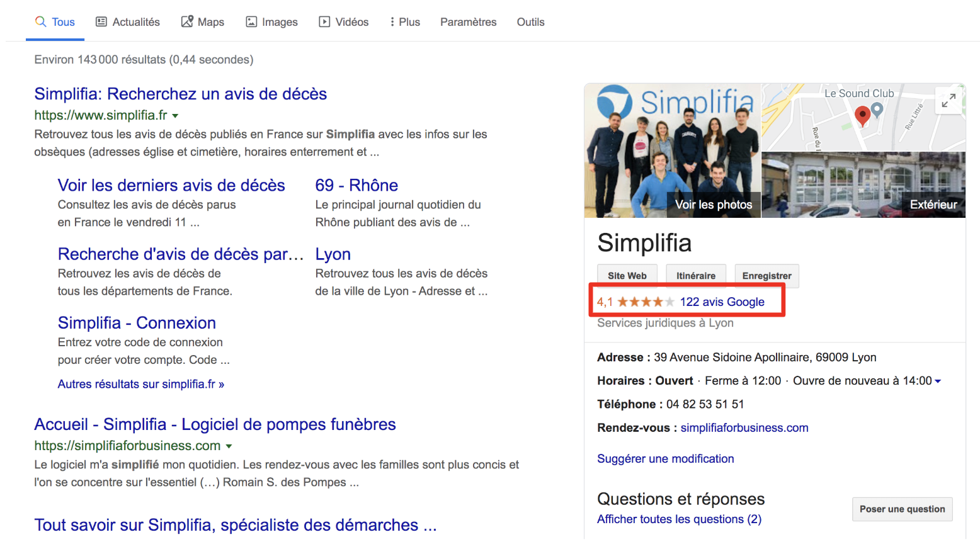Open simplifiaforbusiness.com Rendez-vous link
The width and height of the screenshot is (980, 554).
point(744,428)
